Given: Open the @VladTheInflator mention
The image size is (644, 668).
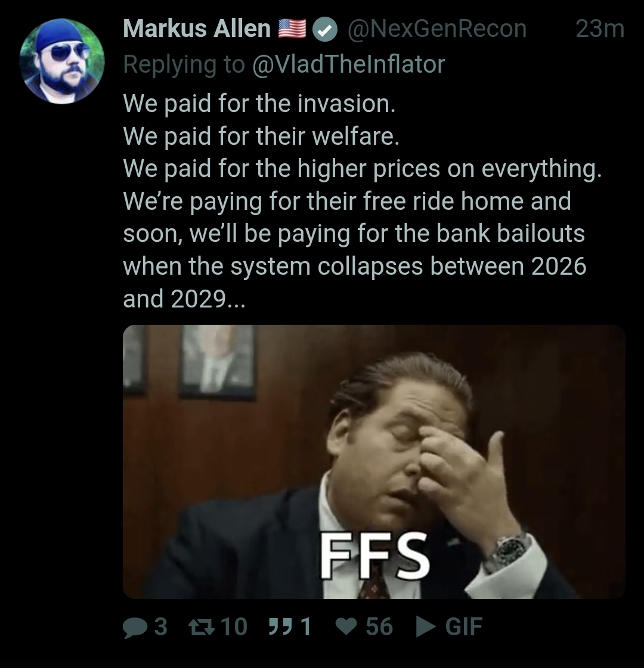Looking at the screenshot, I should pos(349,64).
